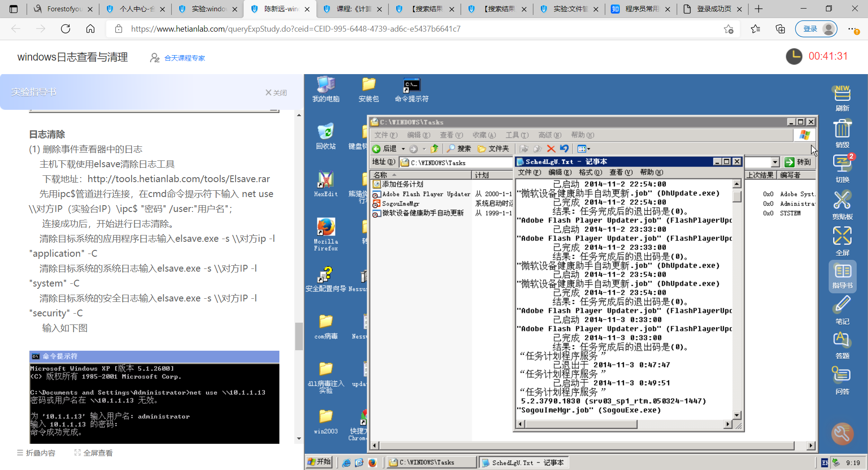Open 合天课程专家 author link
The width and height of the screenshot is (868, 470).
click(184, 58)
